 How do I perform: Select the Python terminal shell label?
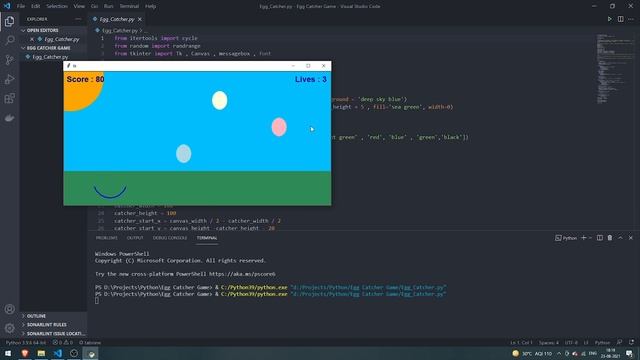[x=566, y=238]
